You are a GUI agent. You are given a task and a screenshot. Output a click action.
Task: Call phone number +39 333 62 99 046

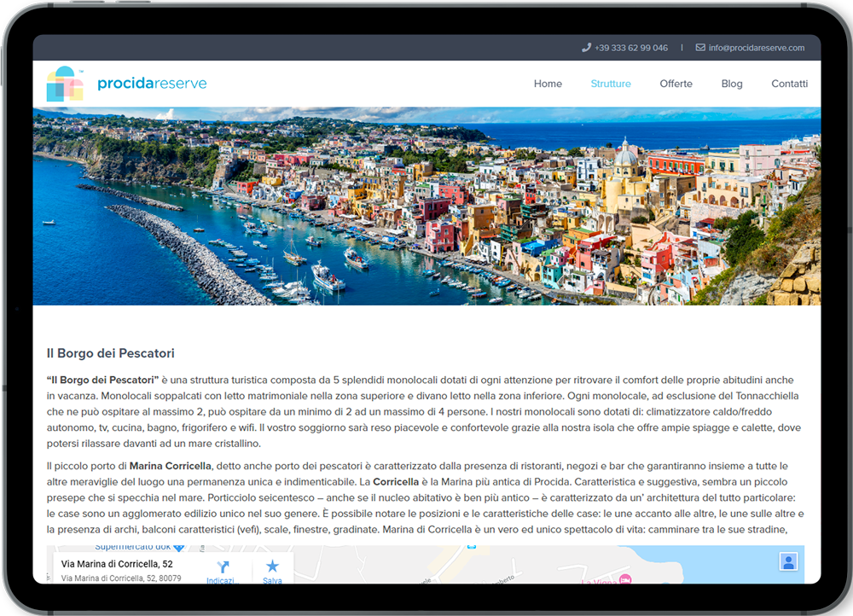pyautogui.click(x=630, y=48)
